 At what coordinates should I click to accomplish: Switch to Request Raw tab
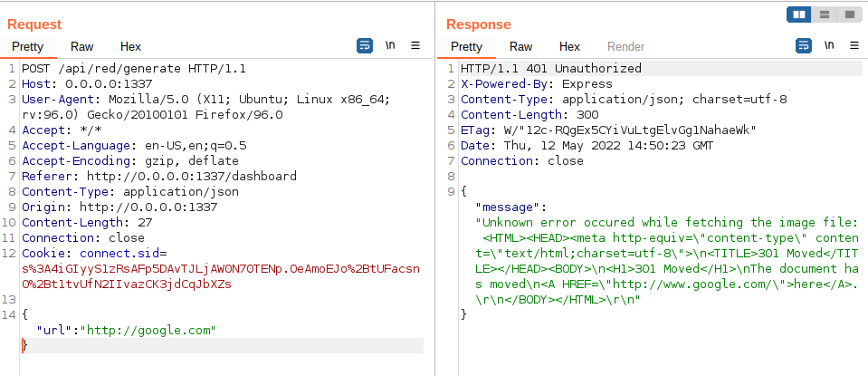(x=82, y=47)
